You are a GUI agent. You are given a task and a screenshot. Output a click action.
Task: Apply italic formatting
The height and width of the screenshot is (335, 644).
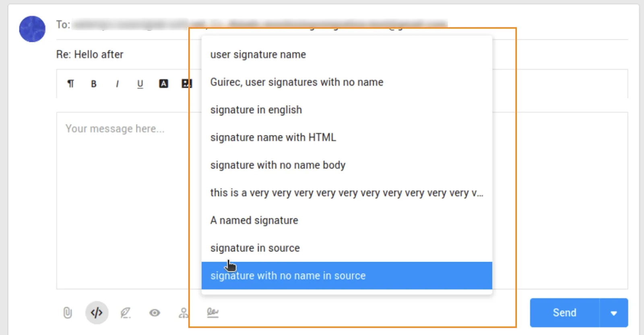(117, 84)
